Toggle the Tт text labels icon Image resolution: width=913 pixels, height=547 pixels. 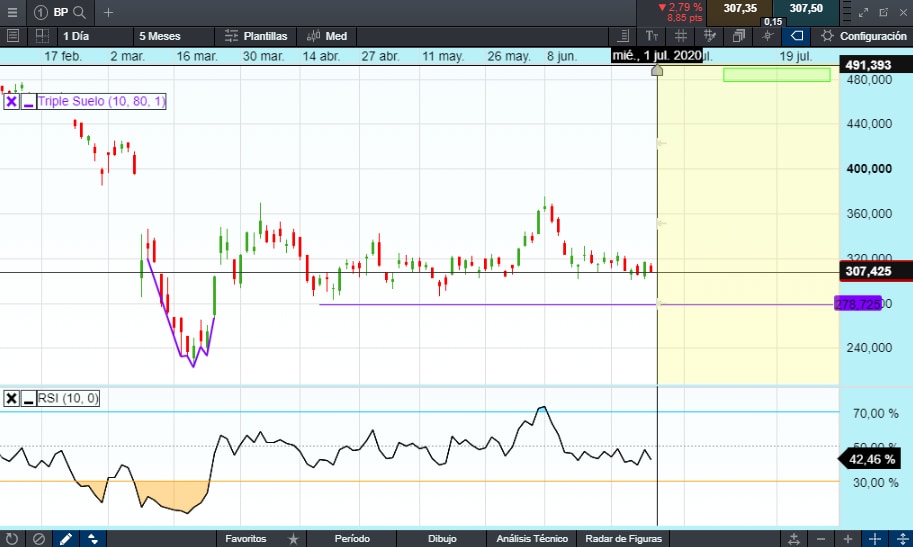[652, 36]
